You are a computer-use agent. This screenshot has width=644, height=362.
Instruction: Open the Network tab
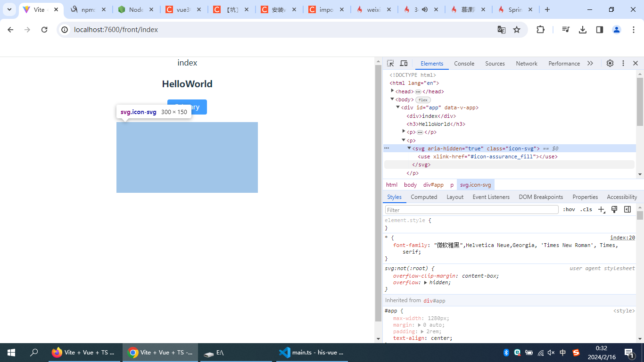pos(527,64)
